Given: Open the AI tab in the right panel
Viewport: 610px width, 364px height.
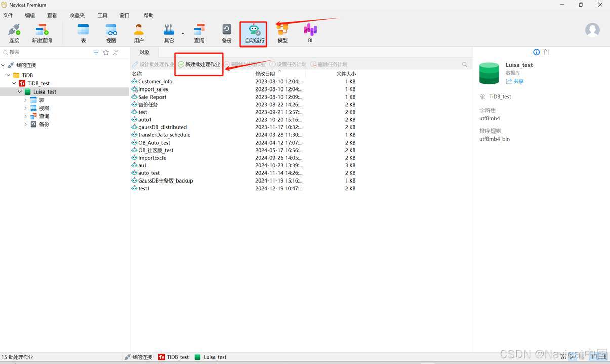Looking at the screenshot, I should 547,52.
